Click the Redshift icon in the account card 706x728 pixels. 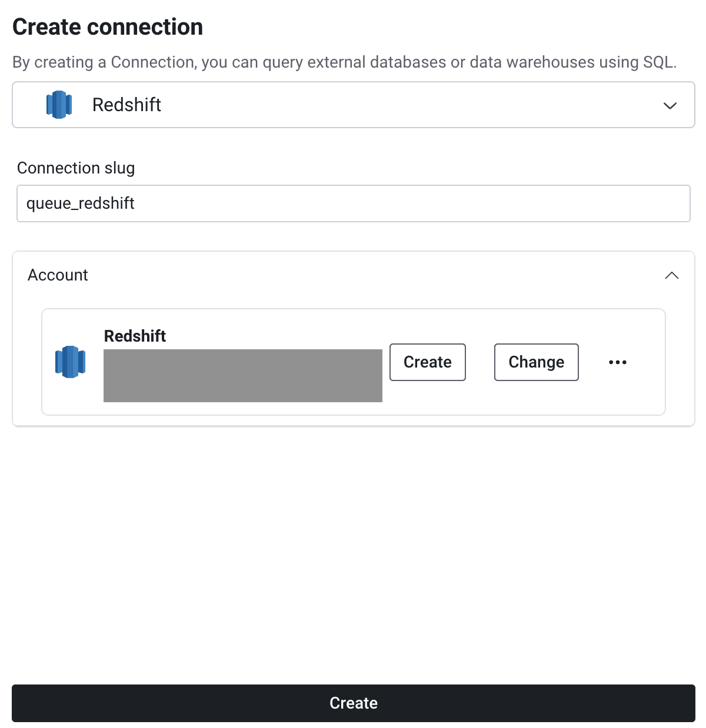click(70, 362)
